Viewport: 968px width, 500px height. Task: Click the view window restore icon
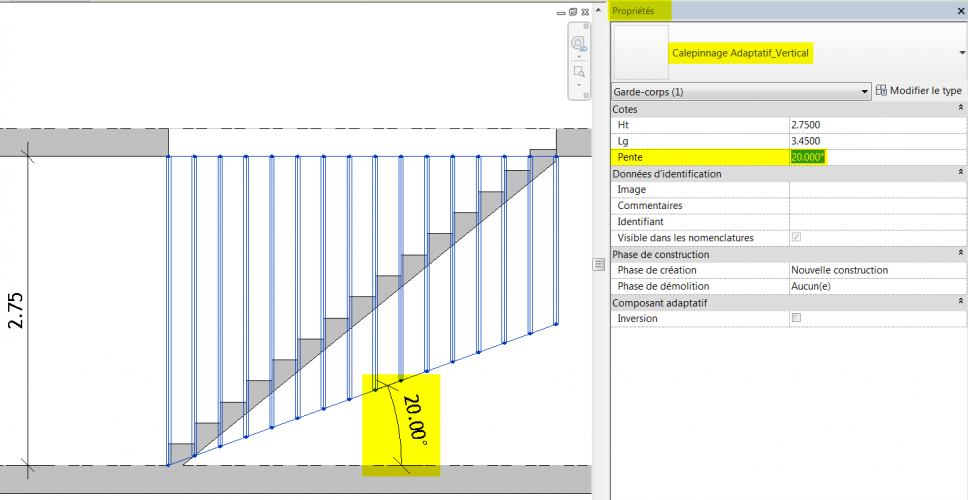point(572,12)
